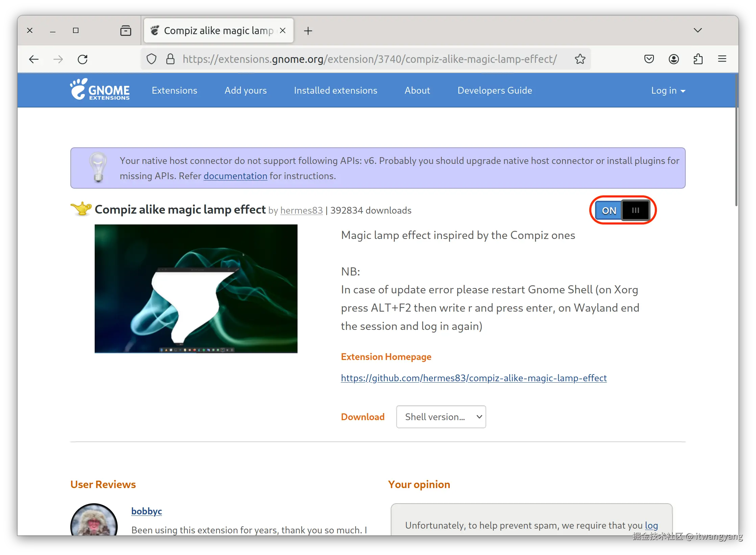Image resolution: width=756 pixels, height=555 pixels.
Task: Open the documentation link in notice
Action: coord(235,176)
